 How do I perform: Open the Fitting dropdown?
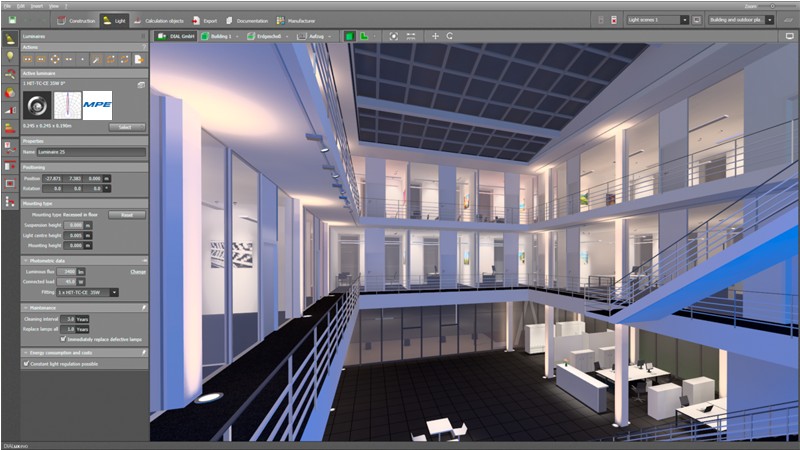114,292
